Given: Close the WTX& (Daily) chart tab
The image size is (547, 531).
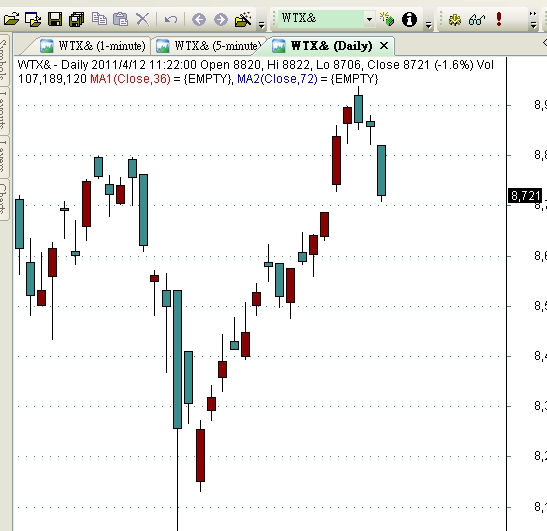Looking at the screenshot, I should pyautogui.click(x=384, y=46).
